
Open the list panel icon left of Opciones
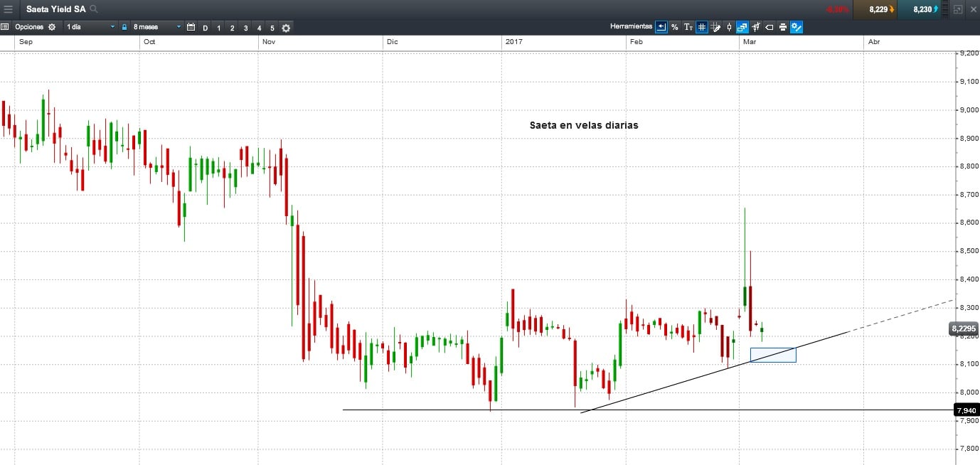click(x=4, y=27)
